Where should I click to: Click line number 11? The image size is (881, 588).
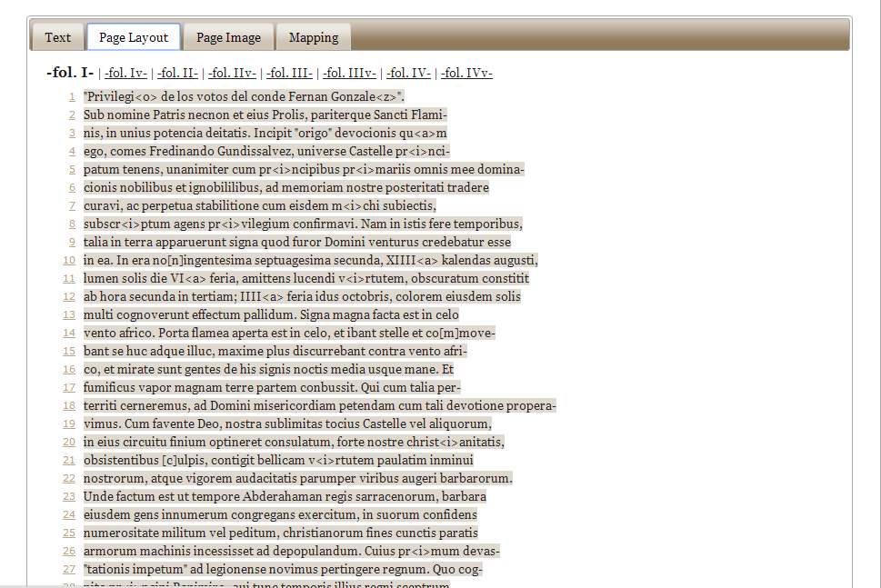(69, 279)
